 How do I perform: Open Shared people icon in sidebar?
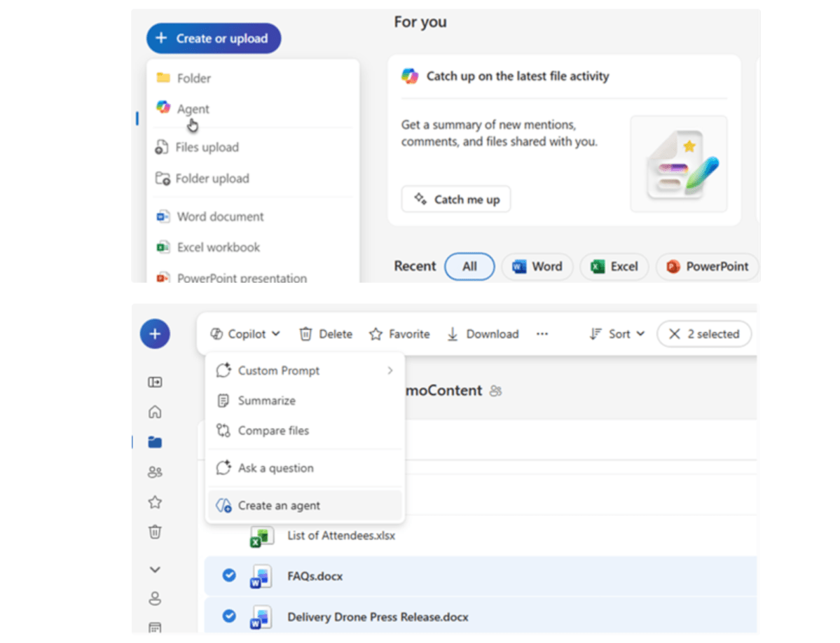tap(155, 472)
